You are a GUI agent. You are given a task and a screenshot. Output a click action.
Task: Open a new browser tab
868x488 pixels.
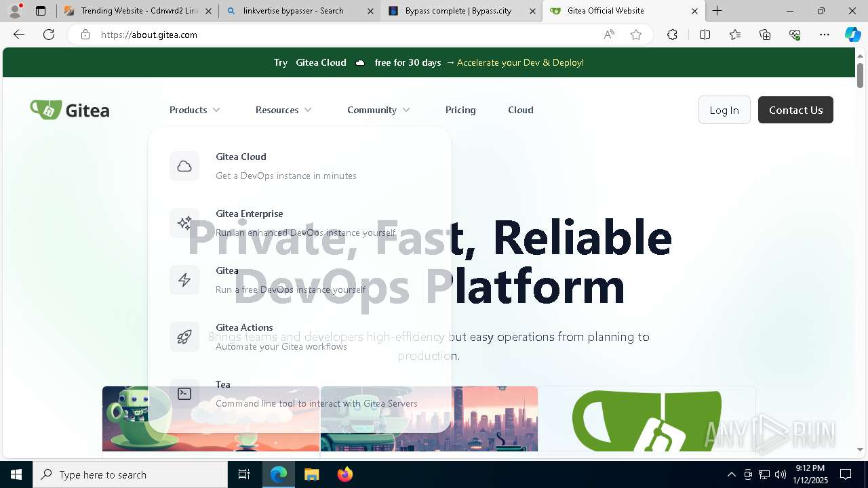coord(717,11)
